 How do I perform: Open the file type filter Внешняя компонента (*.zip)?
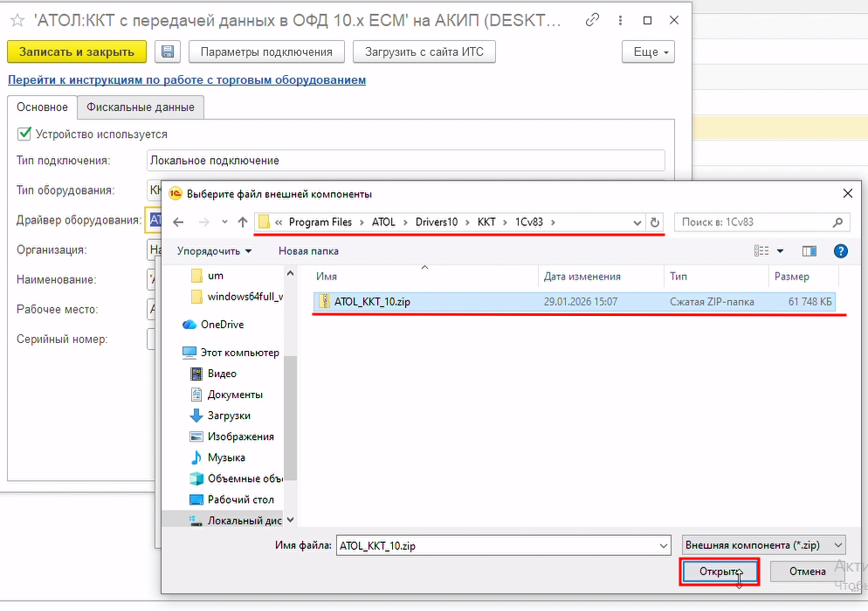[x=763, y=546]
